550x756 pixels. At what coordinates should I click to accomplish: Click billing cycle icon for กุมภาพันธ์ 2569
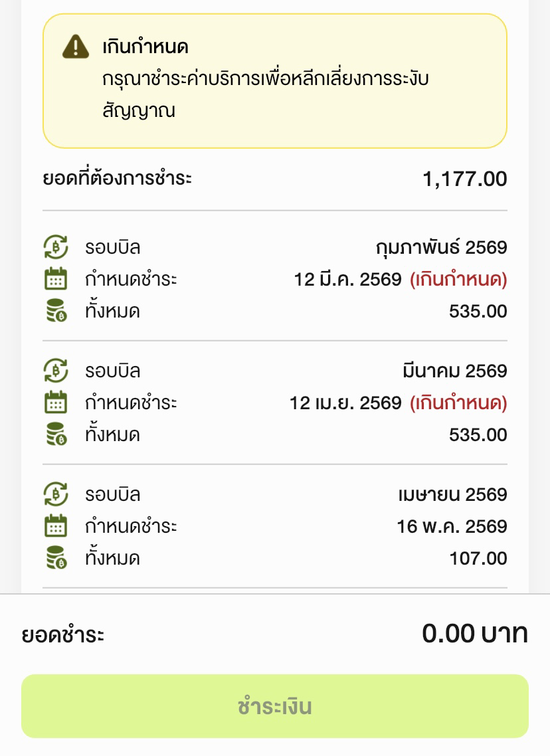tap(56, 247)
